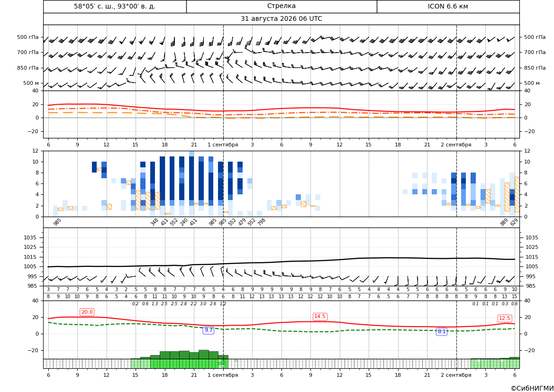Select the ICON 6.6 км model cell
This screenshot has height=392, width=554.
click(x=448, y=6)
